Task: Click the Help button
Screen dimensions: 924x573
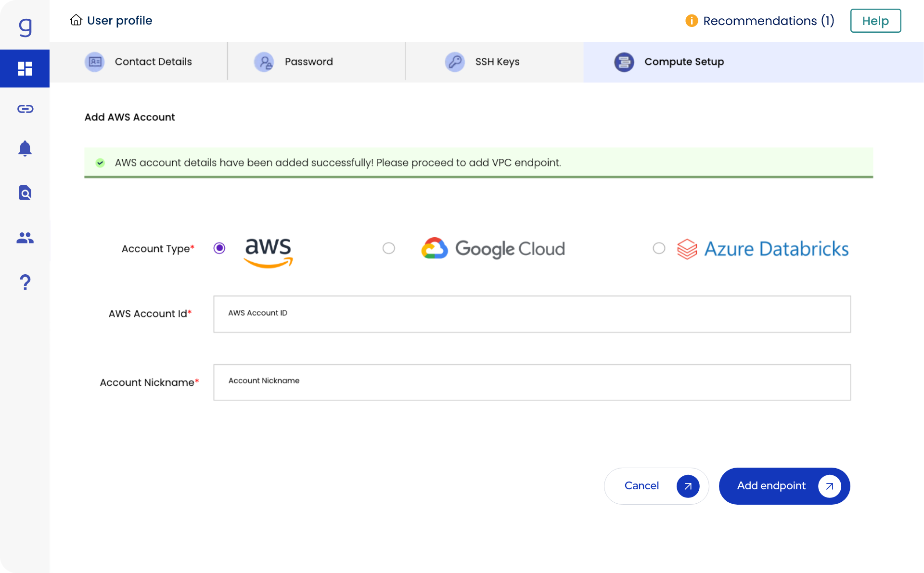Action: (875, 21)
